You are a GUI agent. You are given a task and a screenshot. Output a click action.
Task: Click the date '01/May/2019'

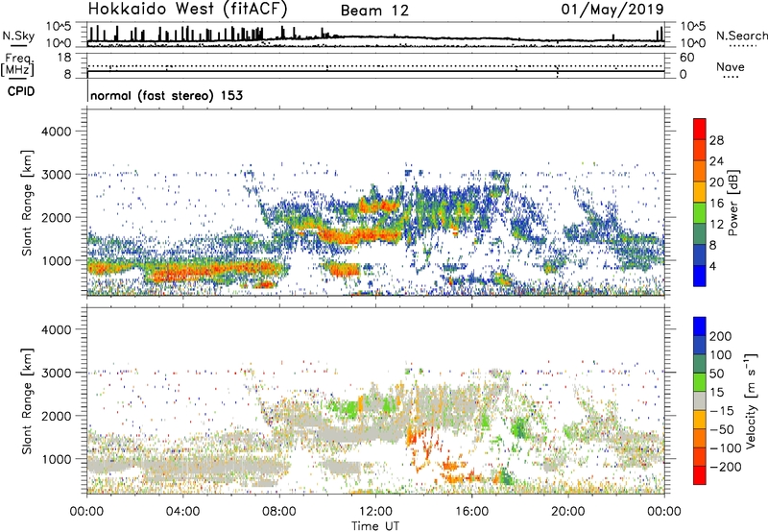point(612,9)
